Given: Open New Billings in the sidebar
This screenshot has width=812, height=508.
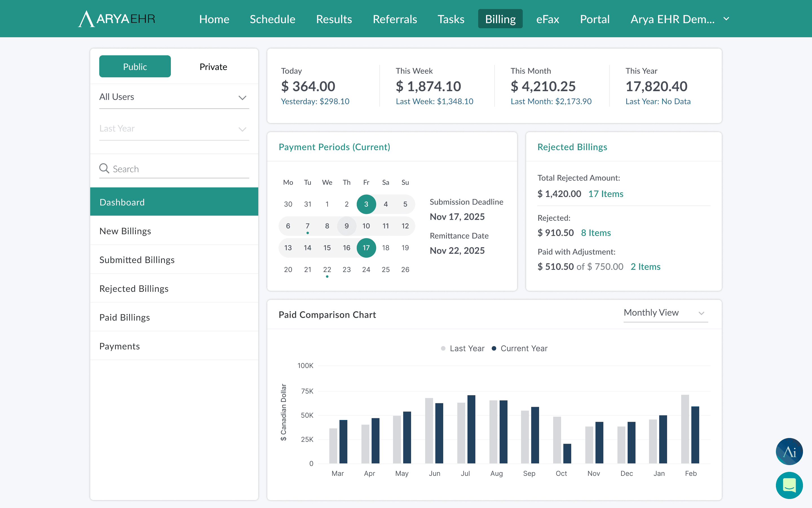Looking at the screenshot, I should pyautogui.click(x=174, y=231).
